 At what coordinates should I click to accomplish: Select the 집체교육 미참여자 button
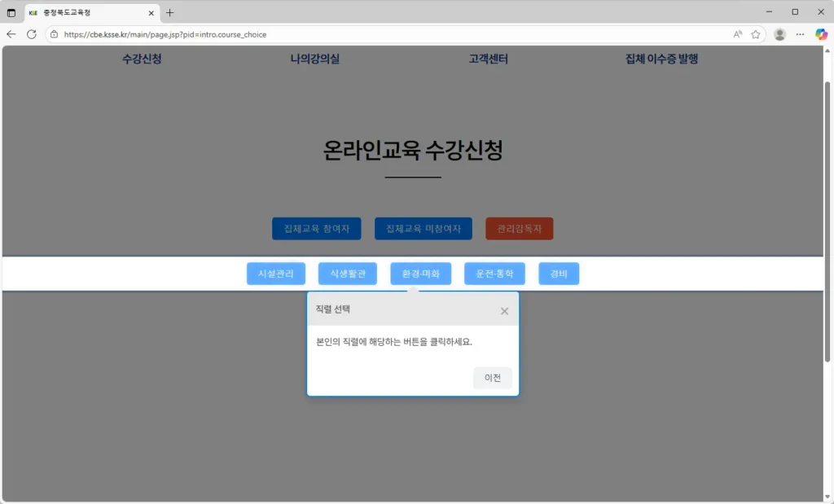pyautogui.click(x=423, y=229)
